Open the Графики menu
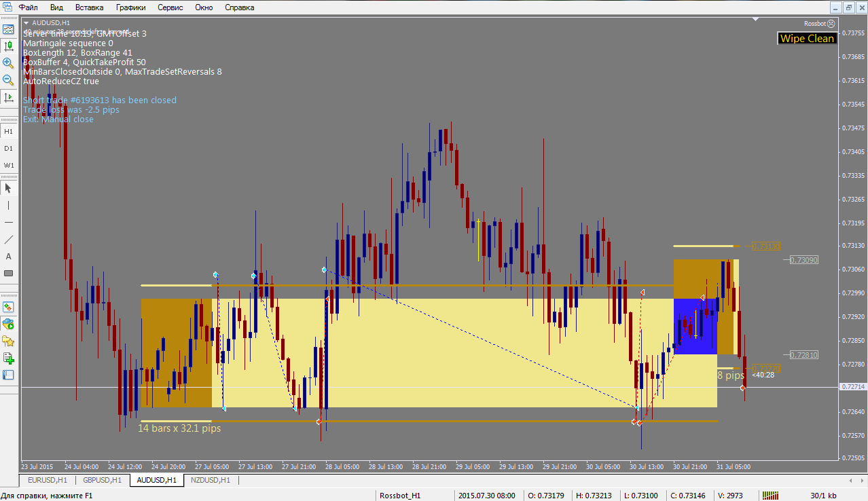The height and width of the screenshot is (501, 868). point(130,7)
